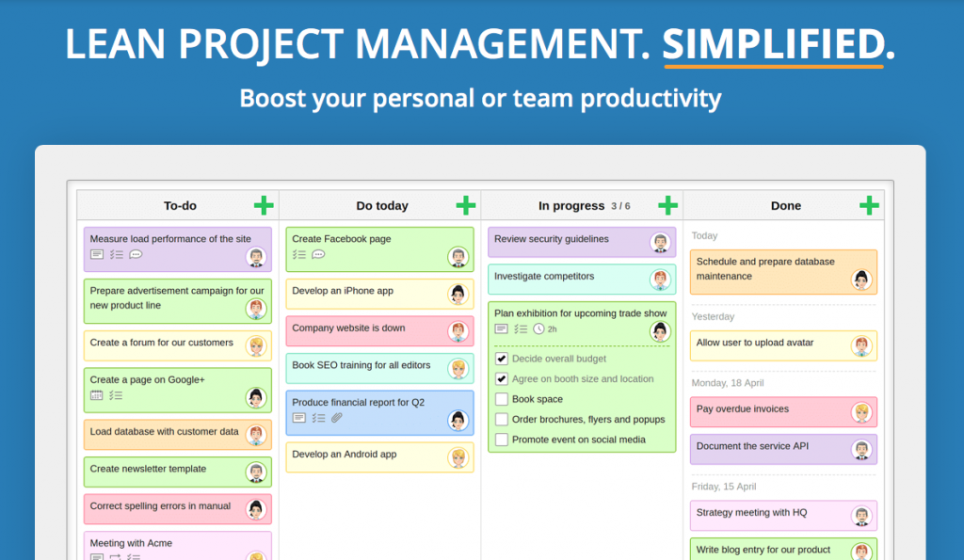Click the description icon on "Plan exhibition for upcoming trade show"
Screen dimensions: 964x560
tap(500, 328)
